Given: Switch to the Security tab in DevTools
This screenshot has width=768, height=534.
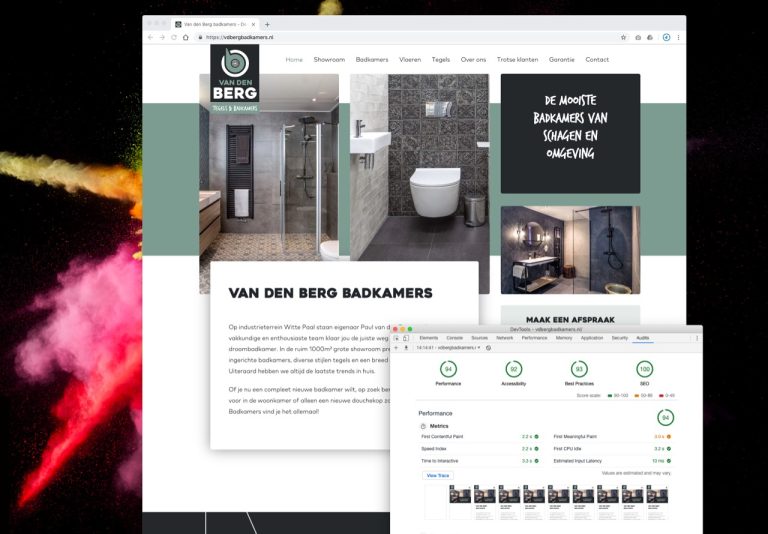Looking at the screenshot, I should [620, 338].
